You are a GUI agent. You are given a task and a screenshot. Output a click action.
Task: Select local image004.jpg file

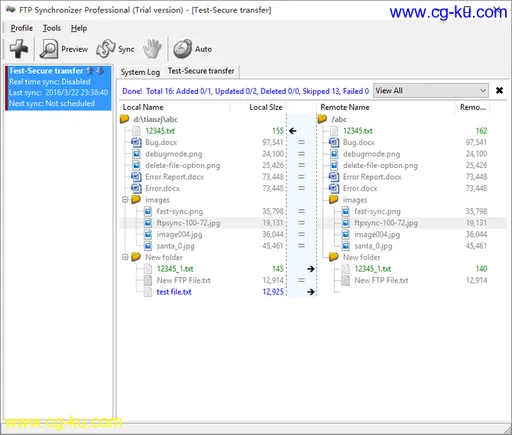pos(179,234)
